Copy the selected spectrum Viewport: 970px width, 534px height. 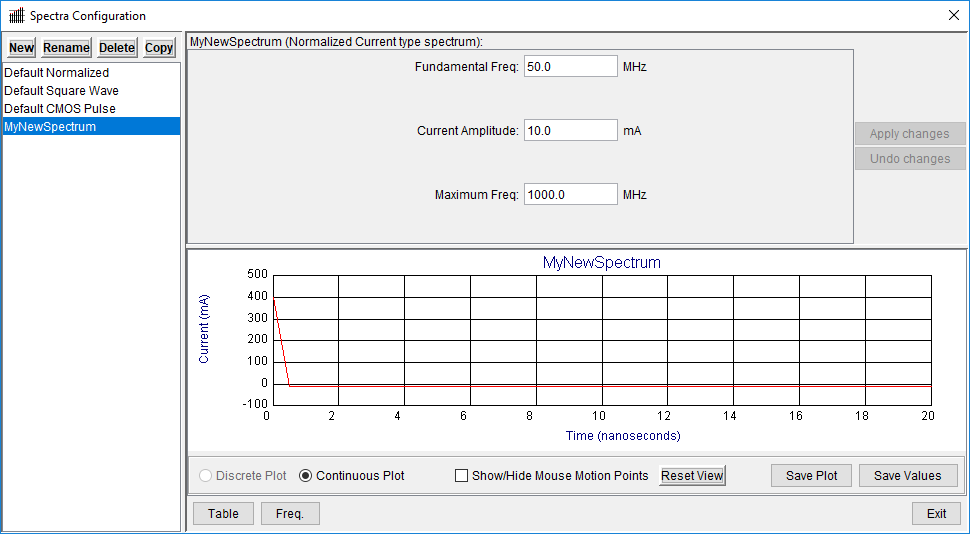159,48
